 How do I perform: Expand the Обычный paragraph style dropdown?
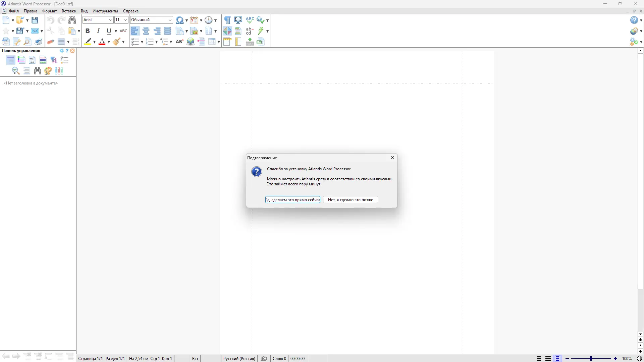170,20
